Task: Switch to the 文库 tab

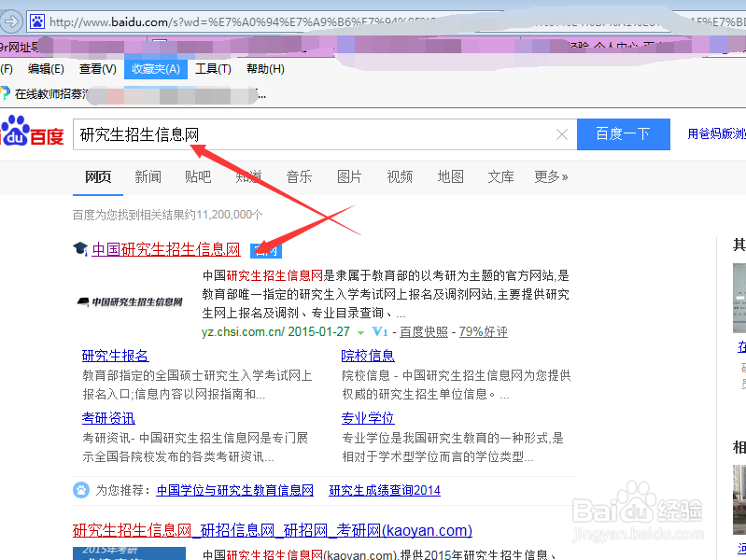Action: point(500,177)
